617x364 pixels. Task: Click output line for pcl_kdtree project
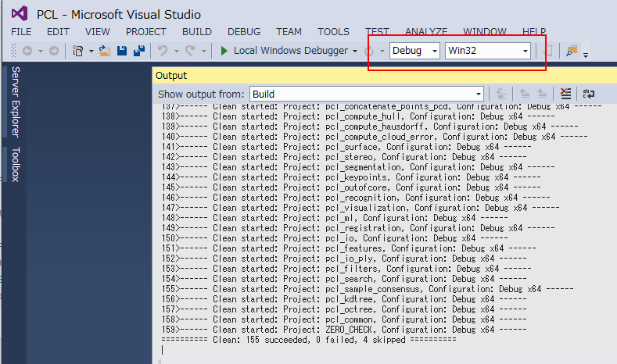(343, 299)
